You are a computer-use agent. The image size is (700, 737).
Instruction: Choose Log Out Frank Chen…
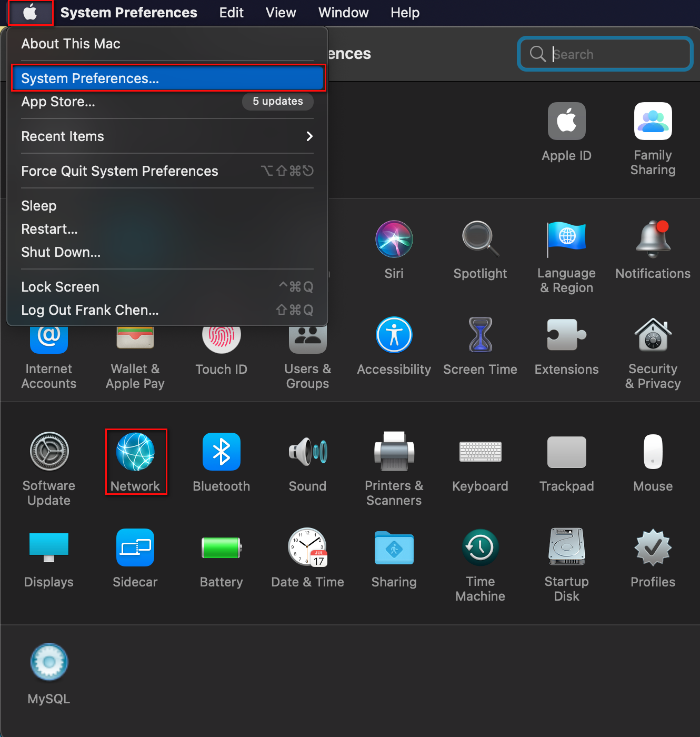coord(167,310)
